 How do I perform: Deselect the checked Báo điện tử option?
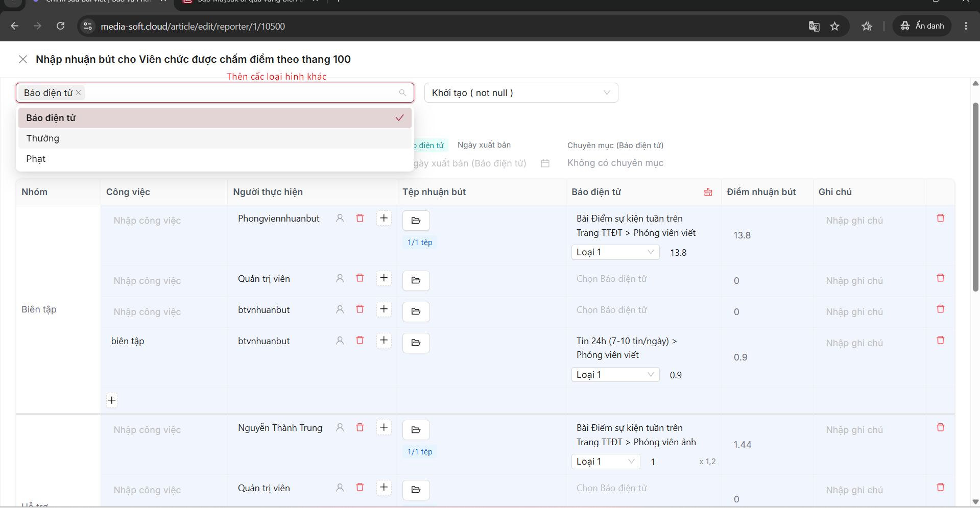(x=215, y=118)
